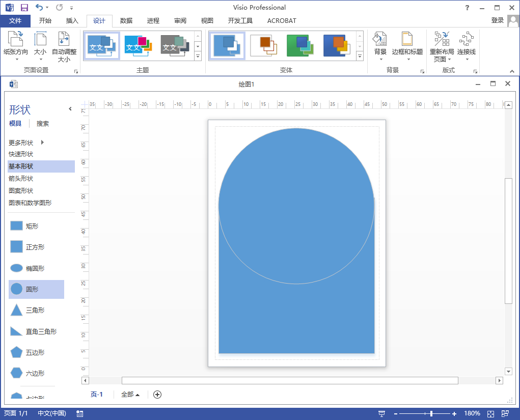Expand the variants gallery more arrow
520x420 pixels.
360,56
